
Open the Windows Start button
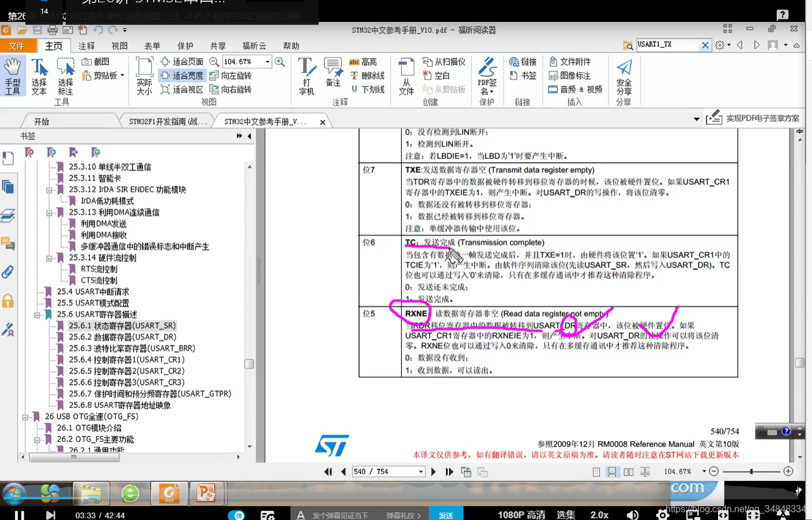[14, 494]
